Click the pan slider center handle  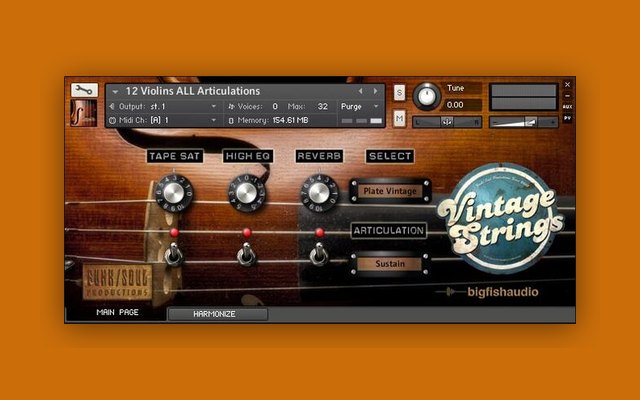click(x=447, y=122)
